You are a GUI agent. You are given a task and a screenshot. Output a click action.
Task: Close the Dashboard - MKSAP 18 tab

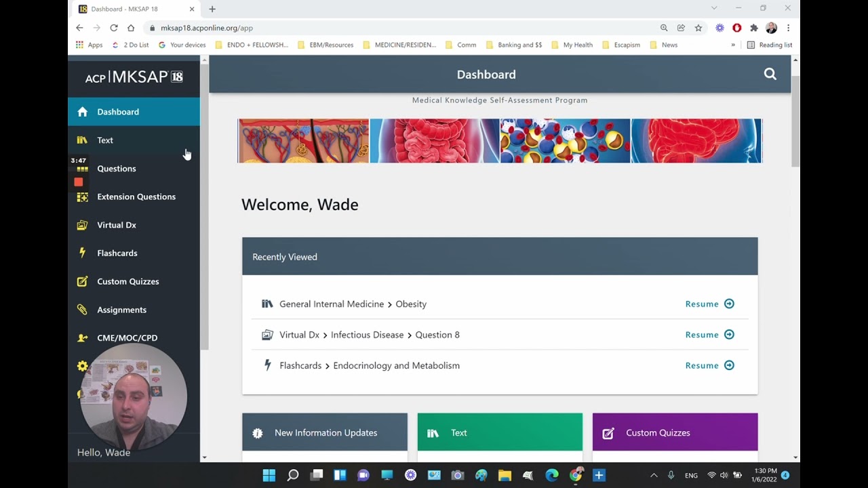(x=192, y=9)
